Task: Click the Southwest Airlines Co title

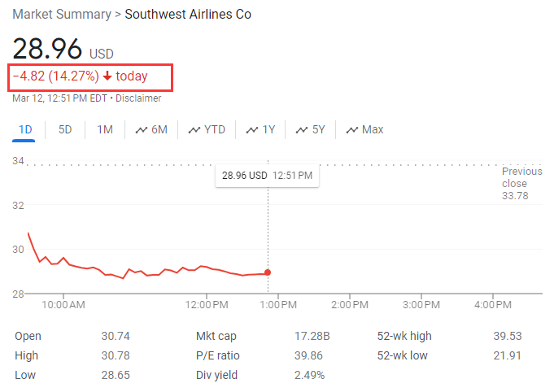Action: click(x=188, y=15)
